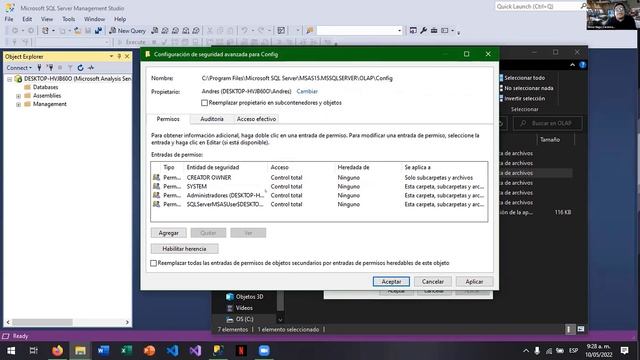Check Reemplazar todas las entradas de permisos

(x=153, y=263)
